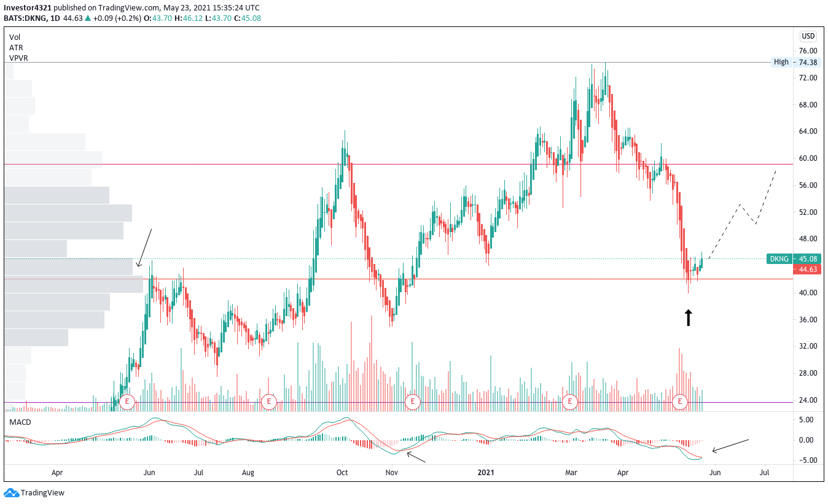Click the 72.00 price axis value

point(808,78)
